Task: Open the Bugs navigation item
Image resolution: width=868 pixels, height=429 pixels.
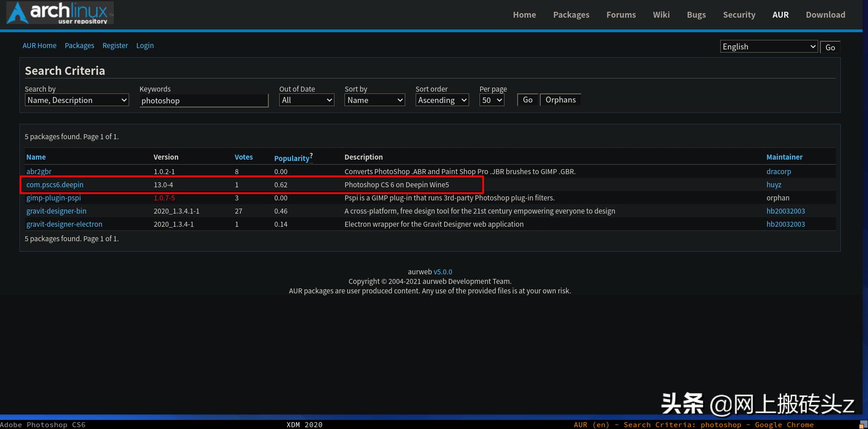Action: 696,15
